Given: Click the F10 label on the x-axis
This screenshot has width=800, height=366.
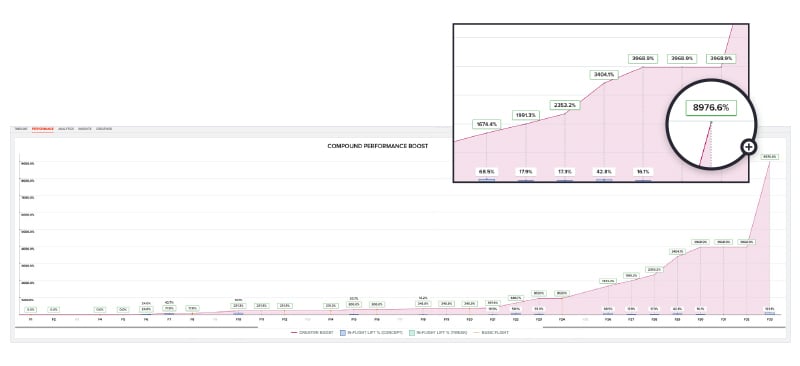Looking at the screenshot, I should click(x=238, y=320).
